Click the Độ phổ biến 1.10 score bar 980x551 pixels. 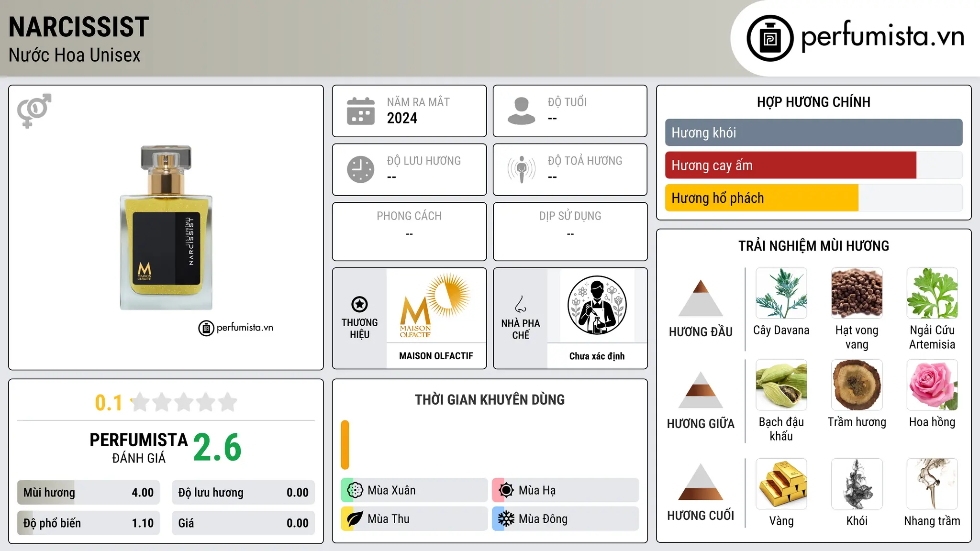point(89,523)
